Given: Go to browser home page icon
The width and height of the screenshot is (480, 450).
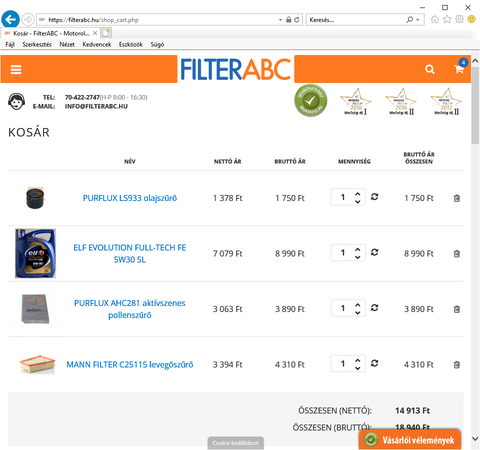Looking at the screenshot, I should coord(435,19).
